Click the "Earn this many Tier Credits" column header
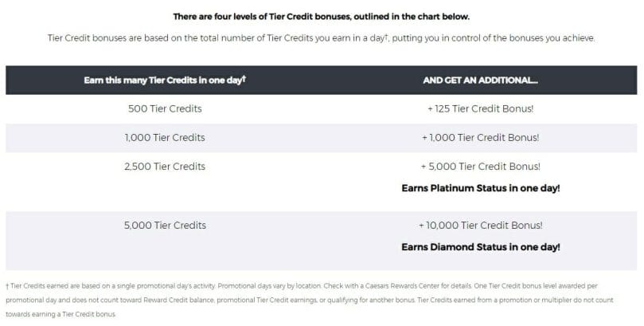The width and height of the screenshot is (644, 326). tap(164, 81)
